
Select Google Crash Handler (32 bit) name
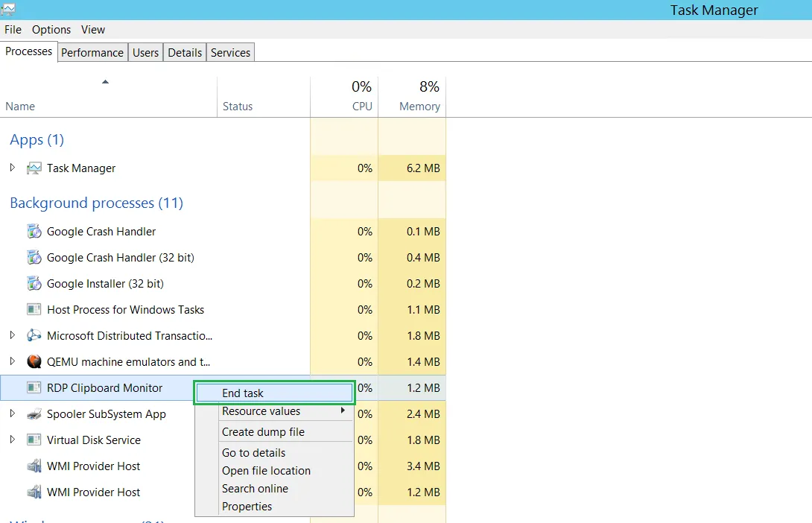121,257
